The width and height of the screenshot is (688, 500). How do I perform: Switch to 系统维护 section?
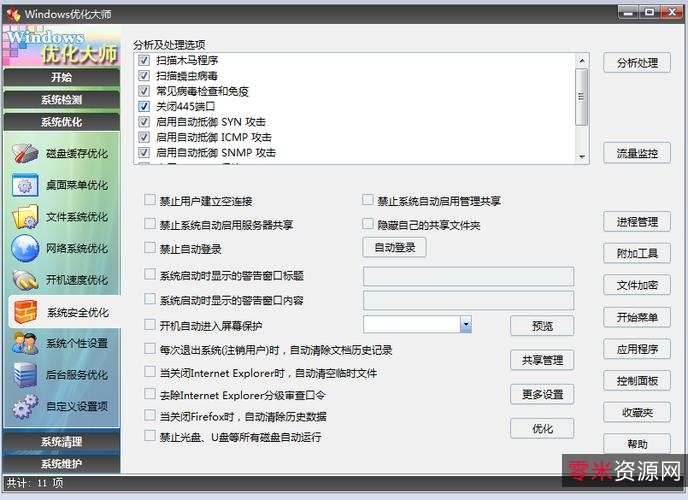(x=61, y=464)
